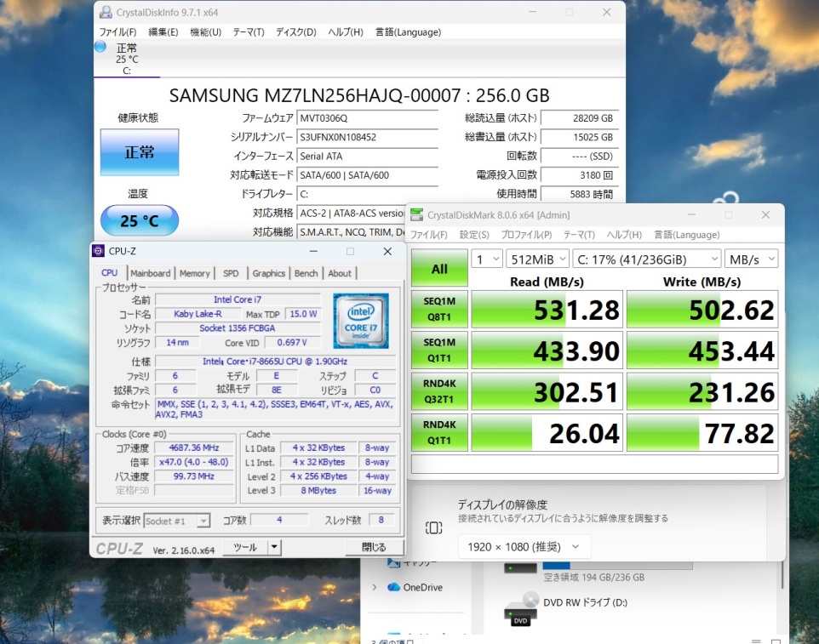Click the green All benchmark button
This screenshot has height=644, width=819.
[438, 269]
